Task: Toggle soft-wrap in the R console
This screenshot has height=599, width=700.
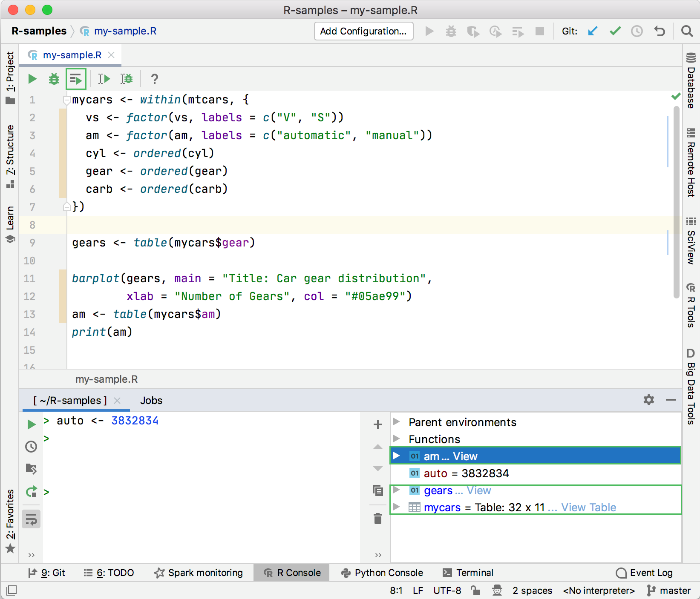Action: (31, 519)
